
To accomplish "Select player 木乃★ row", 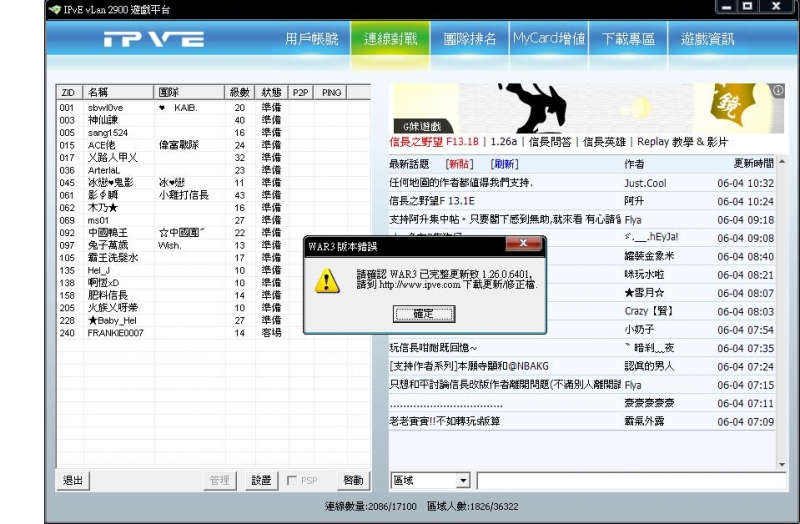I will click(x=213, y=208).
